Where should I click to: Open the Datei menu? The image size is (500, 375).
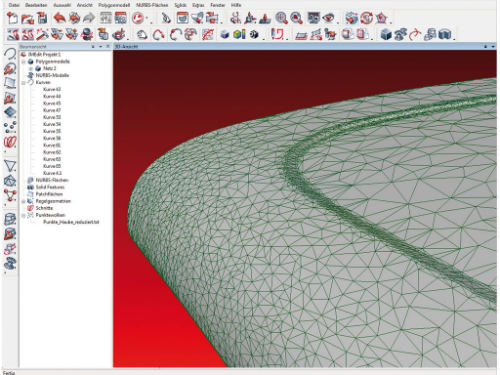[14, 5]
